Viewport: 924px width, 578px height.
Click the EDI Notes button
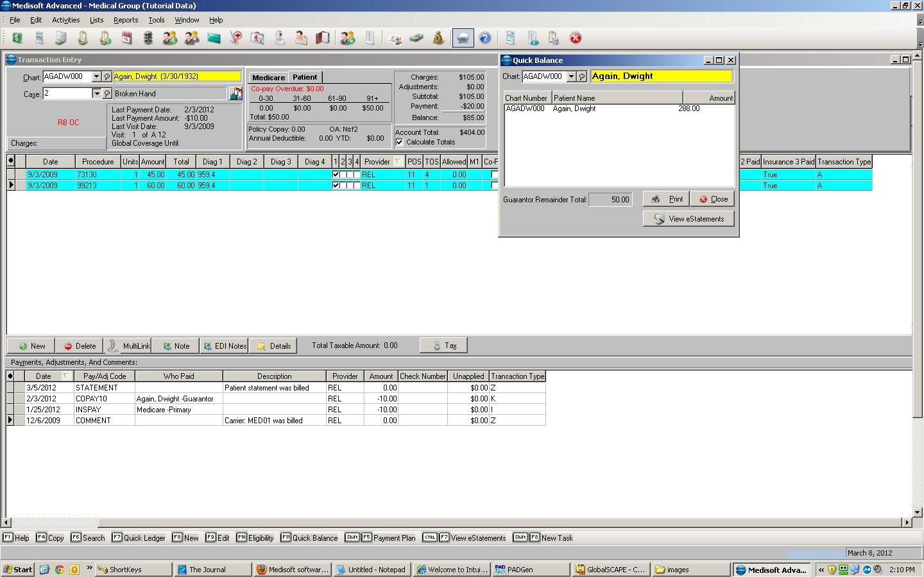point(225,346)
